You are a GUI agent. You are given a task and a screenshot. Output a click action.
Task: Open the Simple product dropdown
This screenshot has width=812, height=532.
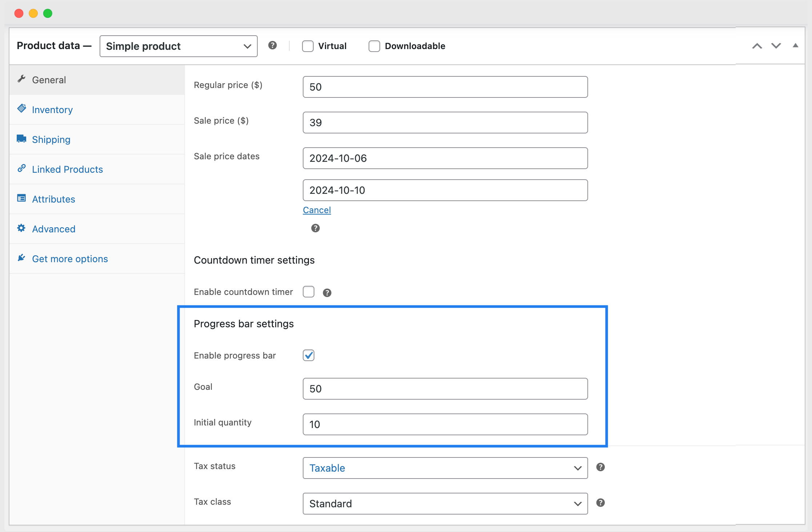coord(178,46)
